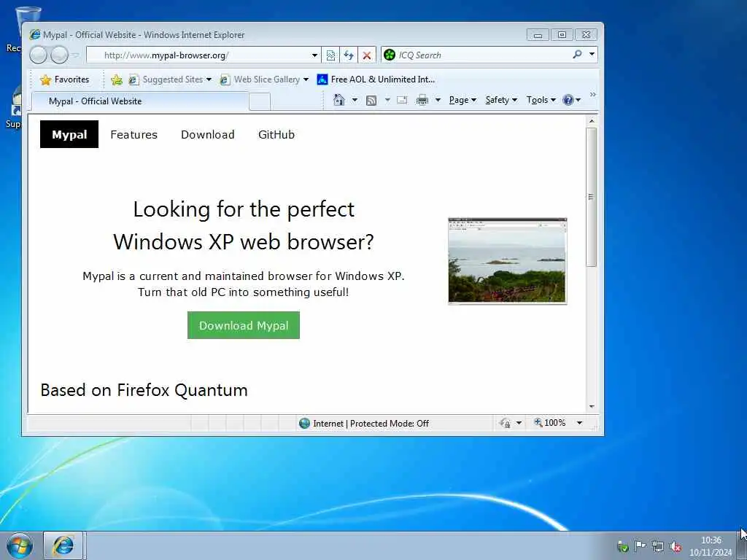
Task: Click the Recycle Bin desktop icon
Action: 21,29
